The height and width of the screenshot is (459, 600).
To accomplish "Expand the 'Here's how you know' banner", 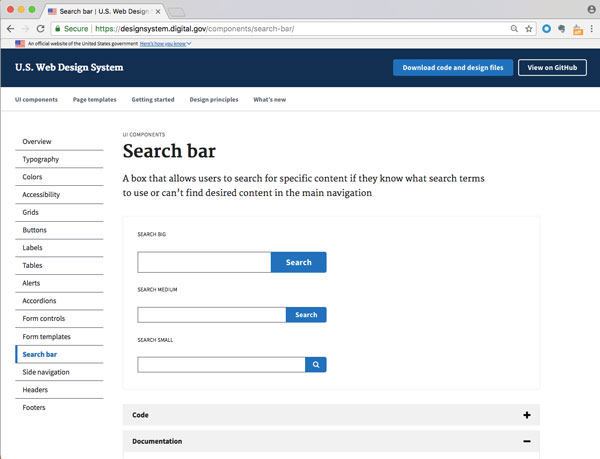I will coord(165,44).
